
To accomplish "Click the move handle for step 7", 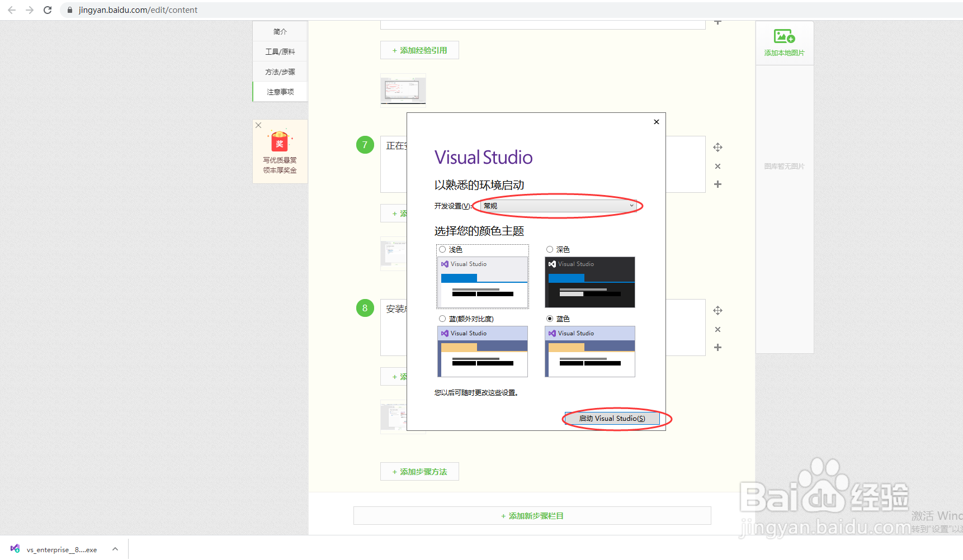I will pos(717,148).
